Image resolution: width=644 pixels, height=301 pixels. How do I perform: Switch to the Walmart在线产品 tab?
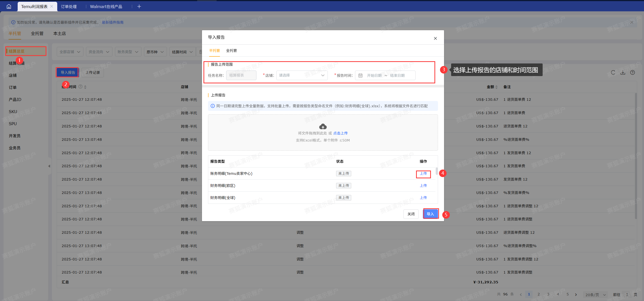pyautogui.click(x=106, y=7)
